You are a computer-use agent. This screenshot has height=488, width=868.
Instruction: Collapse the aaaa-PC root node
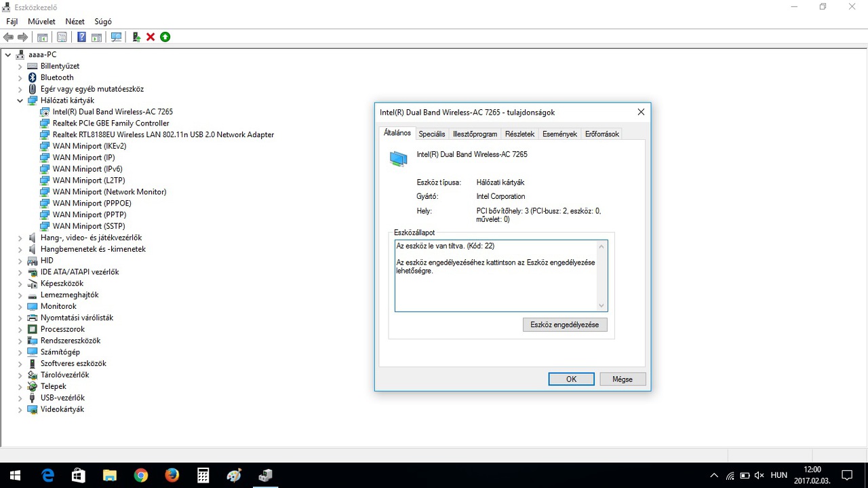8,54
